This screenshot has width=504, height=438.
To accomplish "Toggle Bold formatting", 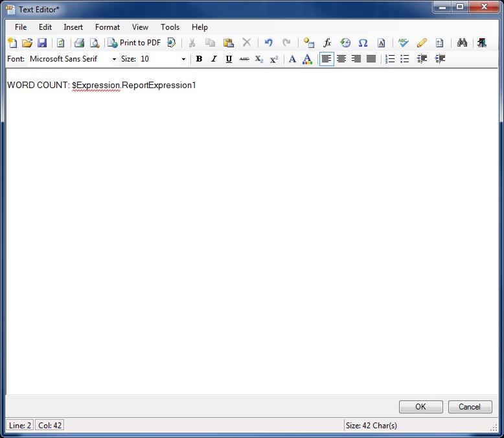I will coord(199,59).
